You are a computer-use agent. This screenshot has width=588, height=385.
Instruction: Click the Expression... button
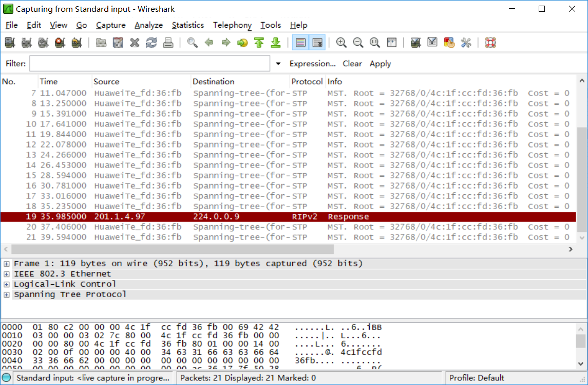click(312, 63)
